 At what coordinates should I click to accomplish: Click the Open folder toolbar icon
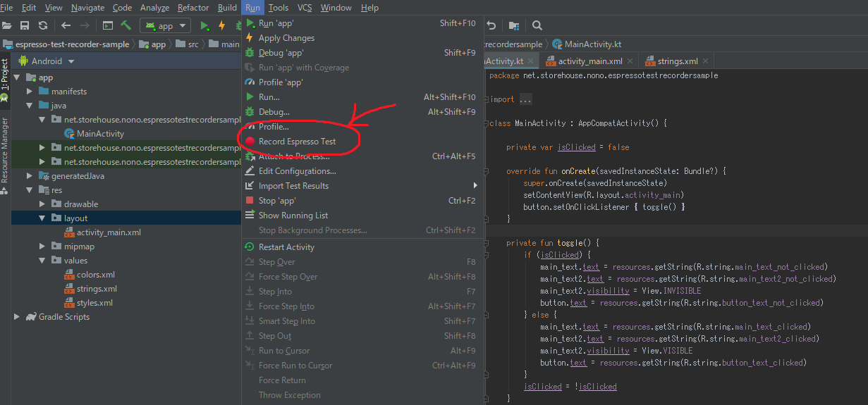click(7, 25)
